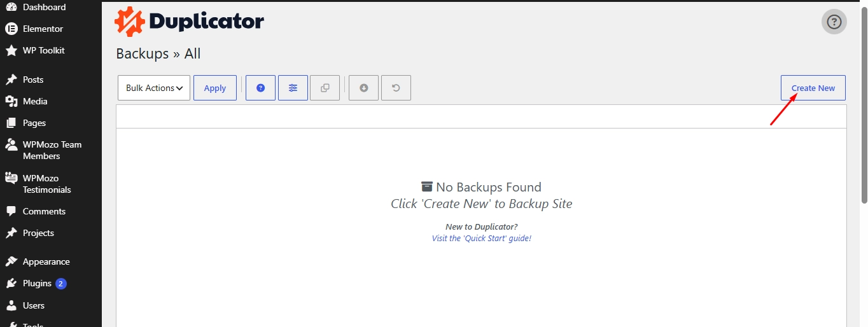The height and width of the screenshot is (327, 868).
Task: Click the 'New to Duplicator?' text
Action: (482, 226)
